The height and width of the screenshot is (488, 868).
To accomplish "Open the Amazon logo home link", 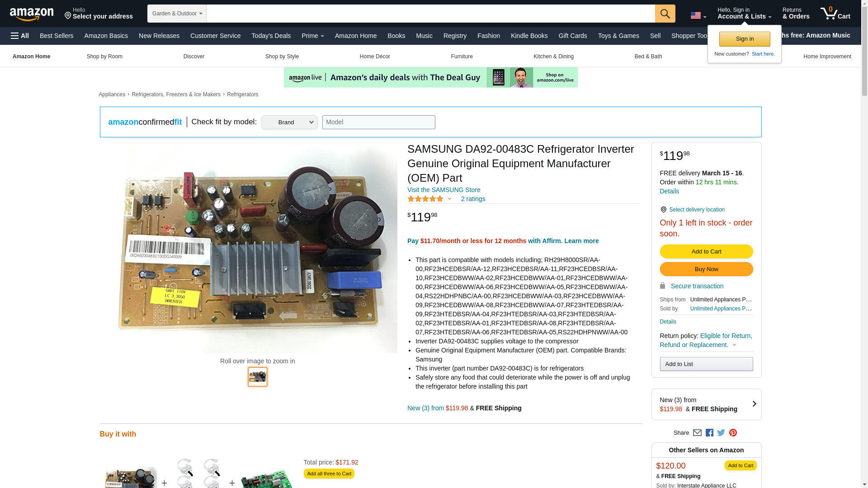I will click(x=32, y=14).
